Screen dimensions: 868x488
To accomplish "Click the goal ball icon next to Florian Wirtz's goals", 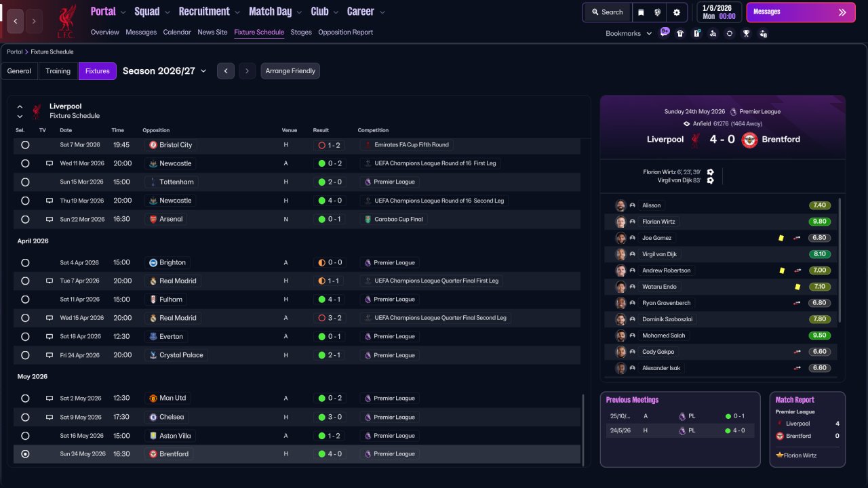I will click(x=710, y=172).
